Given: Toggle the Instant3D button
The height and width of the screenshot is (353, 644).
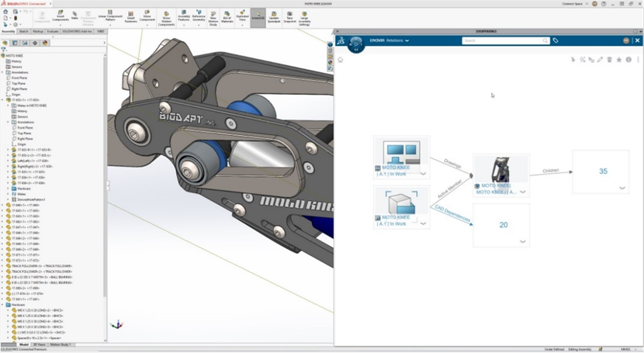Looking at the screenshot, I should click(258, 16).
